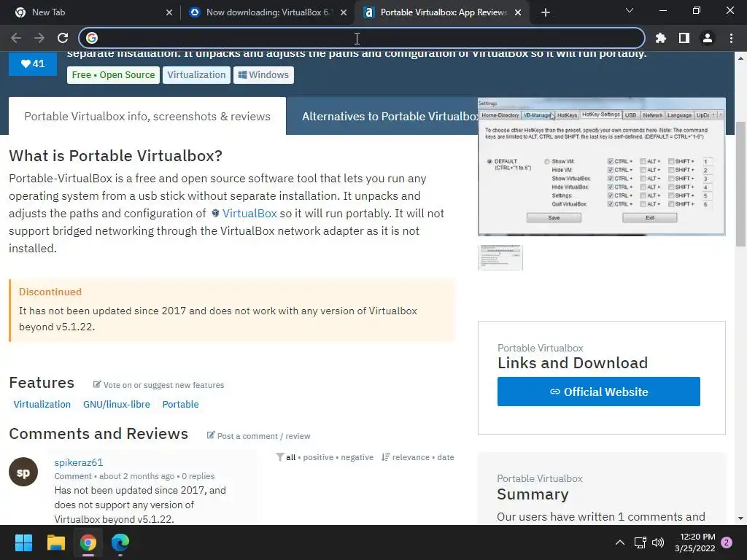Open the volume speaker tray icon
The image size is (747, 560).
658,542
